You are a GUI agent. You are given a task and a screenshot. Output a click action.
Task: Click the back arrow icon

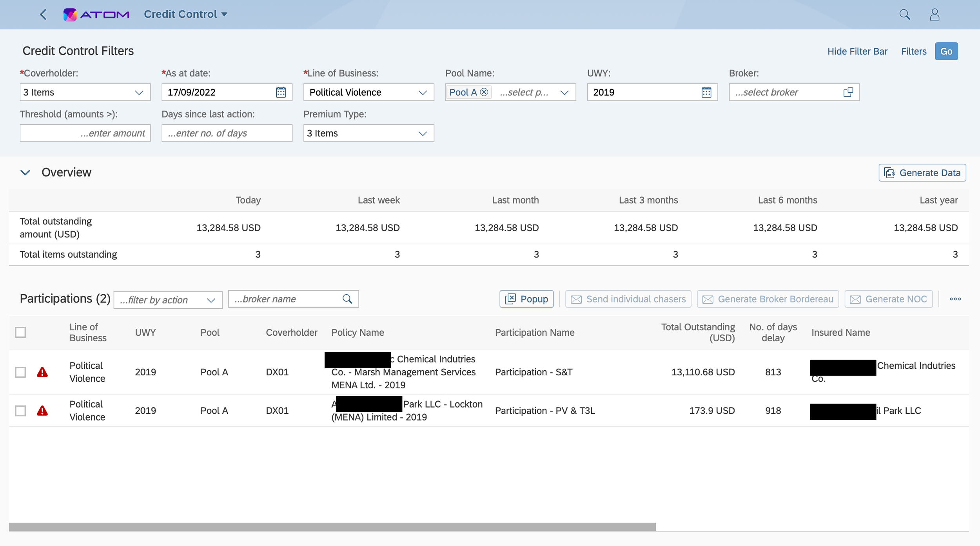click(43, 15)
